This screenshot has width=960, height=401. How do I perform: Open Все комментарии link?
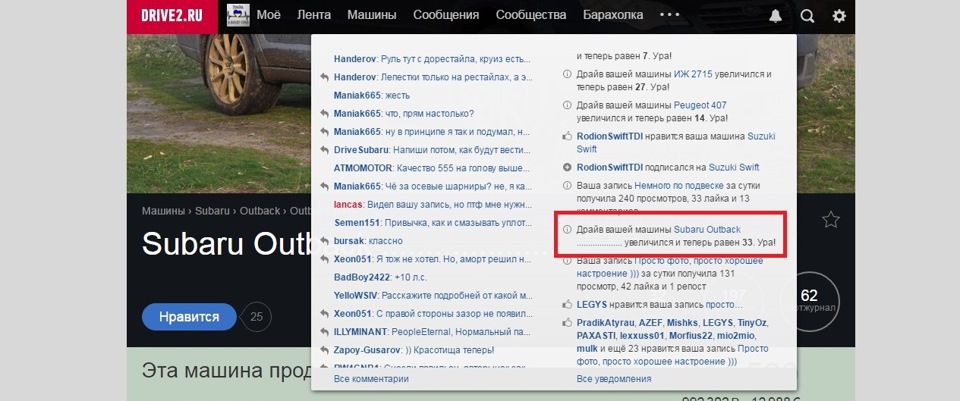click(371, 379)
